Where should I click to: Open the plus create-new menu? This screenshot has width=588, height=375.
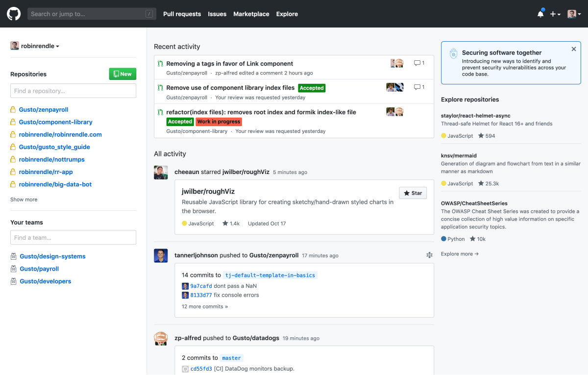point(555,14)
